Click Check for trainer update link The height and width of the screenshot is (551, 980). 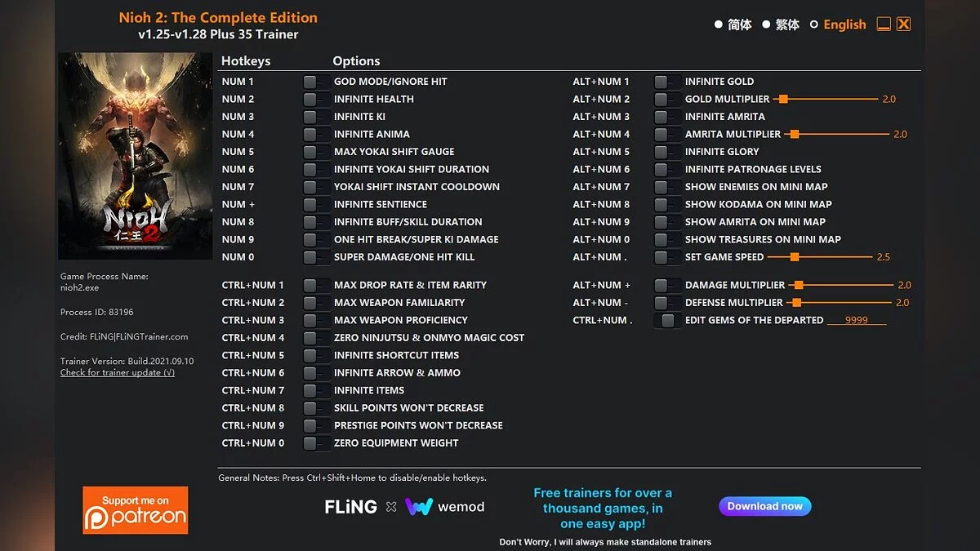pos(118,373)
